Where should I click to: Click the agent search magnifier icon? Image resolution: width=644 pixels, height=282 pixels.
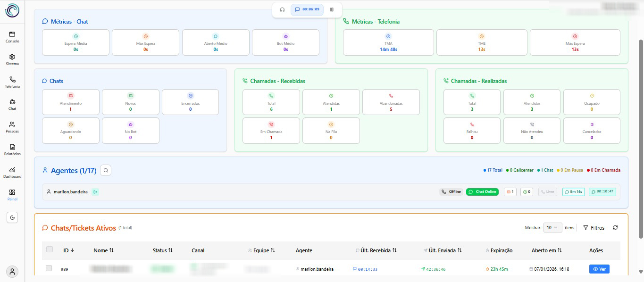[106, 170]
